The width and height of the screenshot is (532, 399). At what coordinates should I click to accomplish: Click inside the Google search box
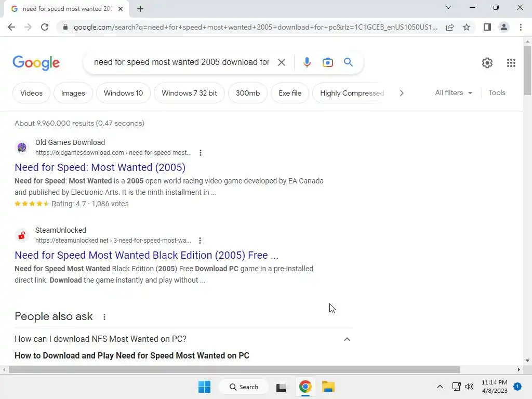click(x=181, y=62)
